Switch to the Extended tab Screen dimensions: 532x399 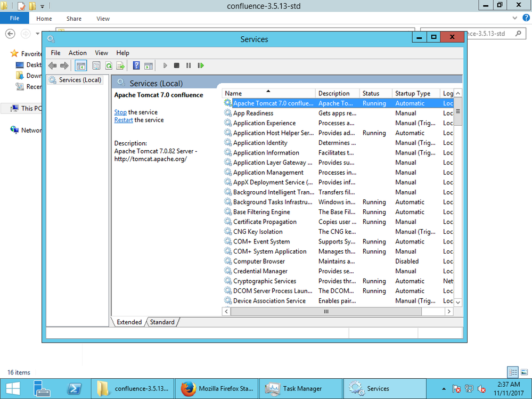point(129,322)
